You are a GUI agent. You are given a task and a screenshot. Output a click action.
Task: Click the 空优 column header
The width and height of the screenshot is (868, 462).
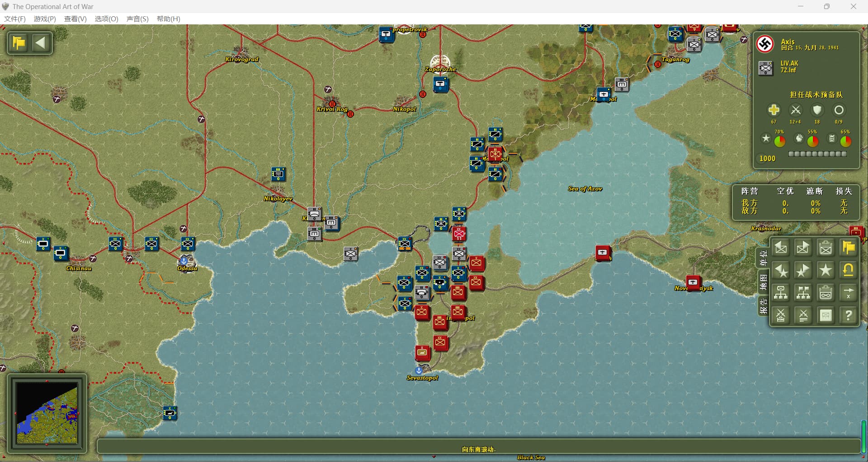(x=785, y=191)
